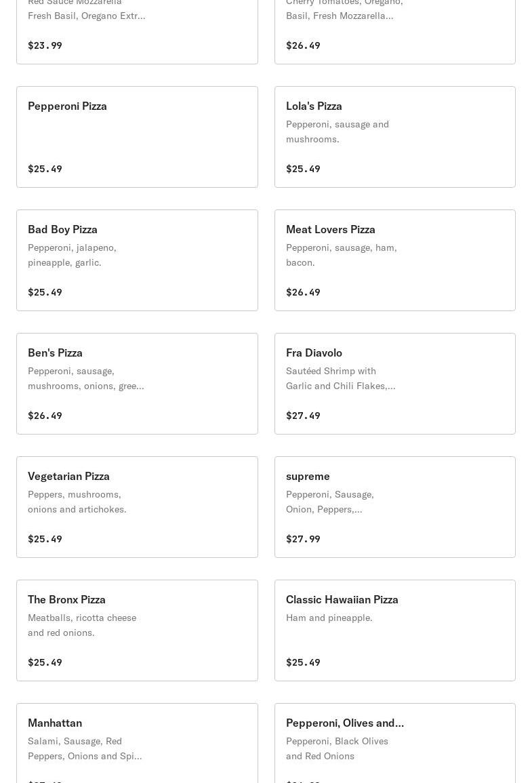Click 'Ham and pineapple.' description
This screenshot has width=532, height=783.
pyautogui.click(x=329, y=618)
